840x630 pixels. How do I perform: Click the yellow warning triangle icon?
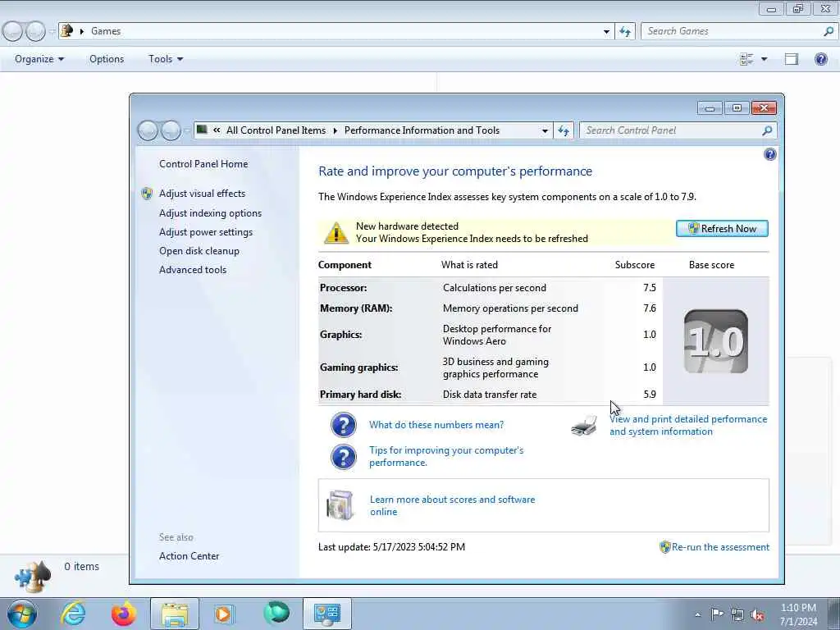click(336, 232)
